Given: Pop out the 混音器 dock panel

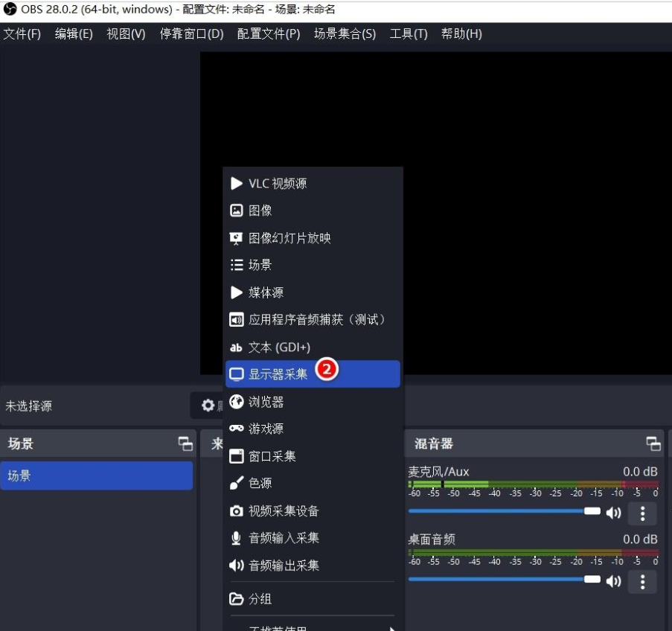Looking at the screenshot, I should 653,443.
